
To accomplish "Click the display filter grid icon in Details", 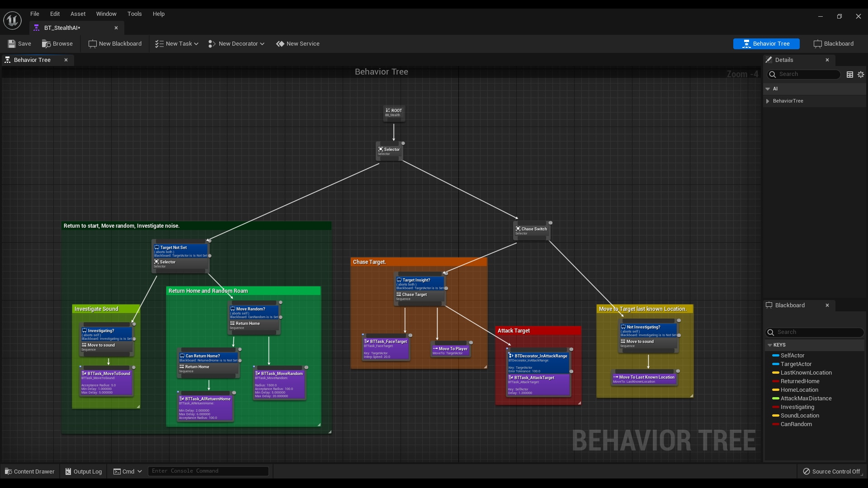I will point(849,75).
